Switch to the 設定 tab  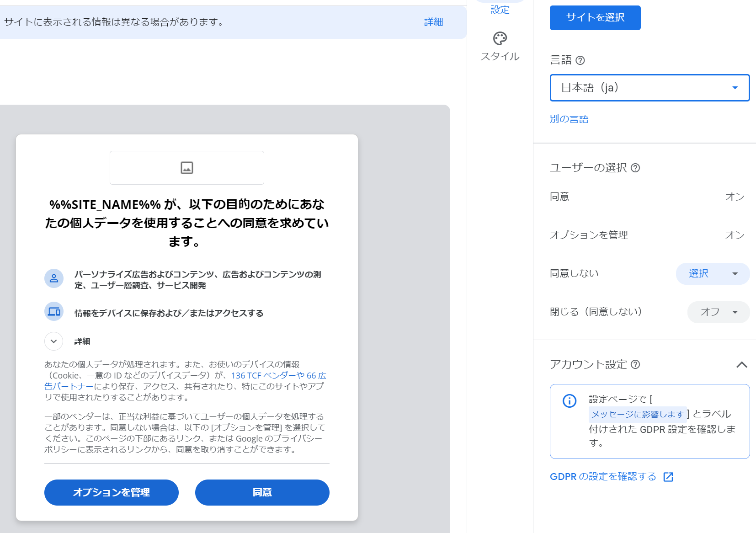[x=500, y=8]
